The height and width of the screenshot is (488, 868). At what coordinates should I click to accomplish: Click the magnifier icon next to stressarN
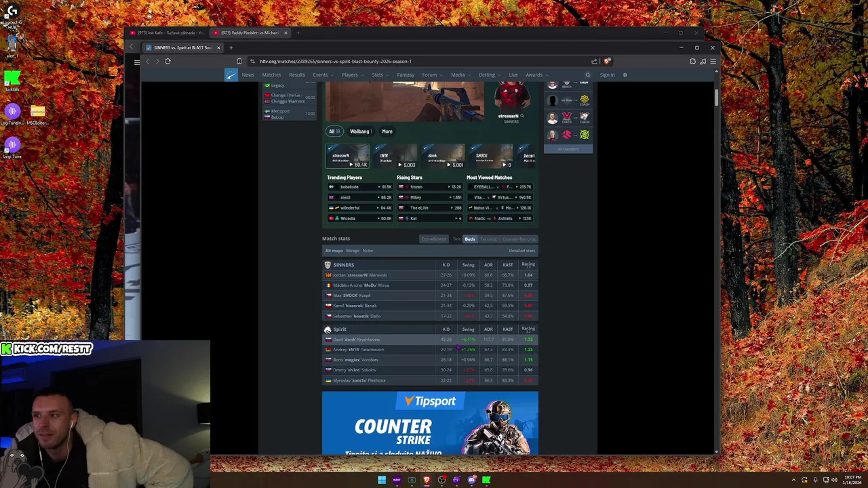coord(521,116)
